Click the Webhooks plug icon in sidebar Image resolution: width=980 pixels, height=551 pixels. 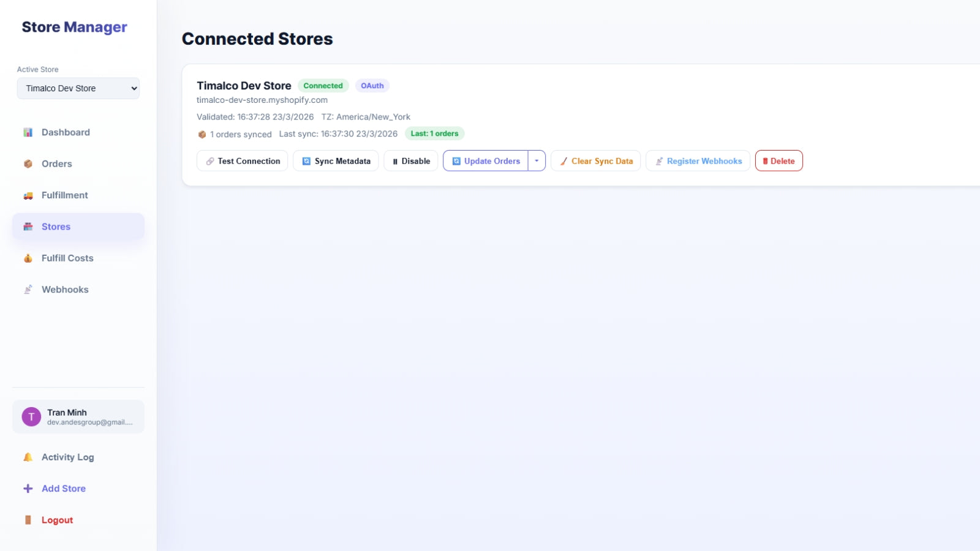28,290
